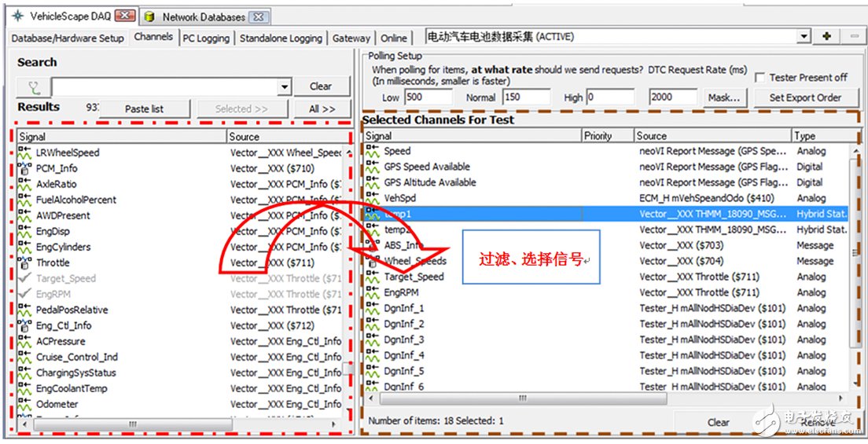The width and height of the screenshot is (868, 444).
Task: Click the LRWheelSpeed signal icon
Action: pyautogui.click(x=24, y=152)
